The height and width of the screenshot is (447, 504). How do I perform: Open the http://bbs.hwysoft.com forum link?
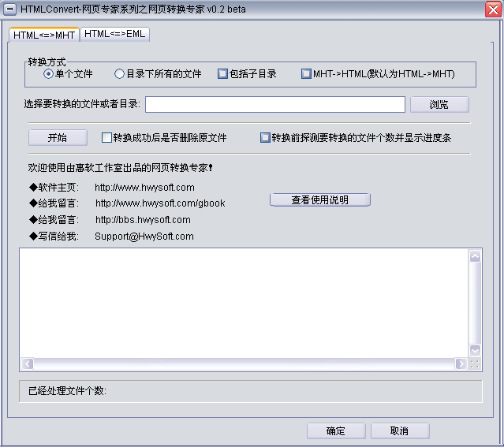(143, 220)
